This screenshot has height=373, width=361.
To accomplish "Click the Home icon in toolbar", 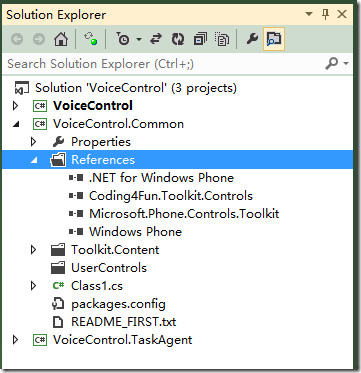I will (61, 40).
